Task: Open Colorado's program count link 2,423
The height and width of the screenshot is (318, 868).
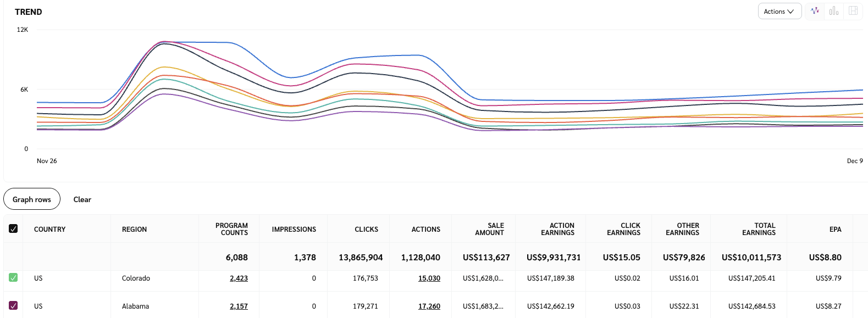Action: click(239, 278)
